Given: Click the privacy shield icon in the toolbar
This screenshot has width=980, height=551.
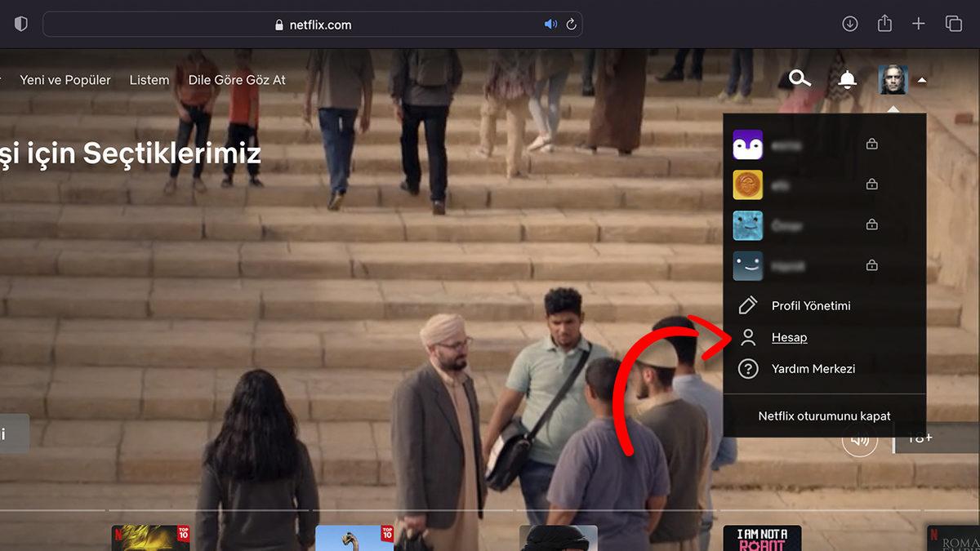Looking at the screenshot, I should (x=21, y=24).
